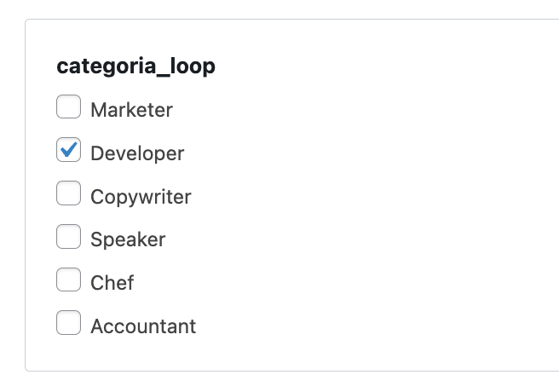Click the blue checkmark beside Developer
559x392 pixels.
click(68, 152)
